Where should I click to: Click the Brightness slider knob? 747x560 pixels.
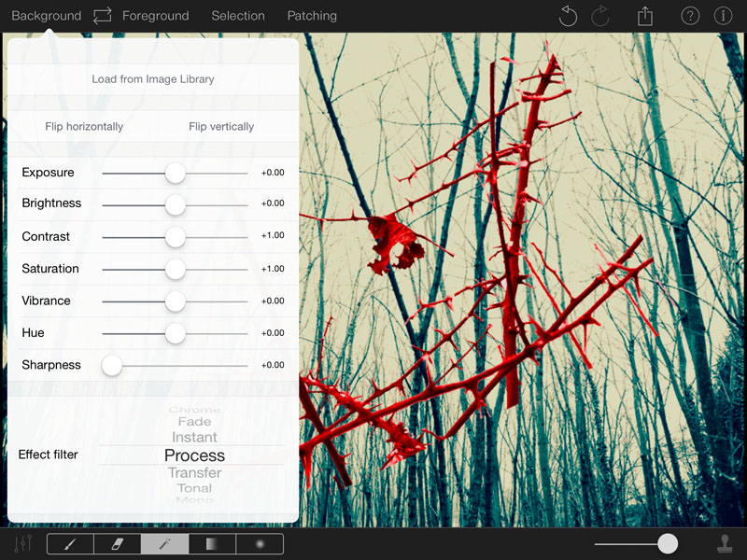point(176,204)
